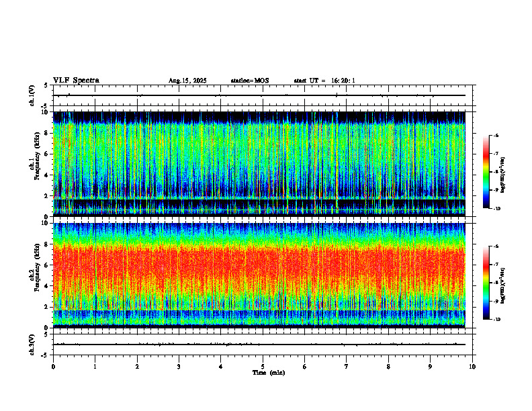Click tick label "3" on the time axis
The height and width of the screenshot is (411, 532).
click(179, 367)
